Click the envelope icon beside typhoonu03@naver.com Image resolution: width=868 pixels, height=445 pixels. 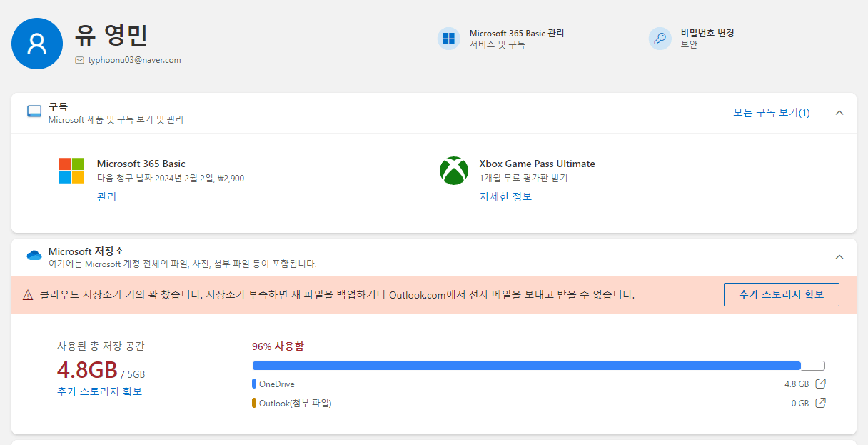click(x=79, y=60)
